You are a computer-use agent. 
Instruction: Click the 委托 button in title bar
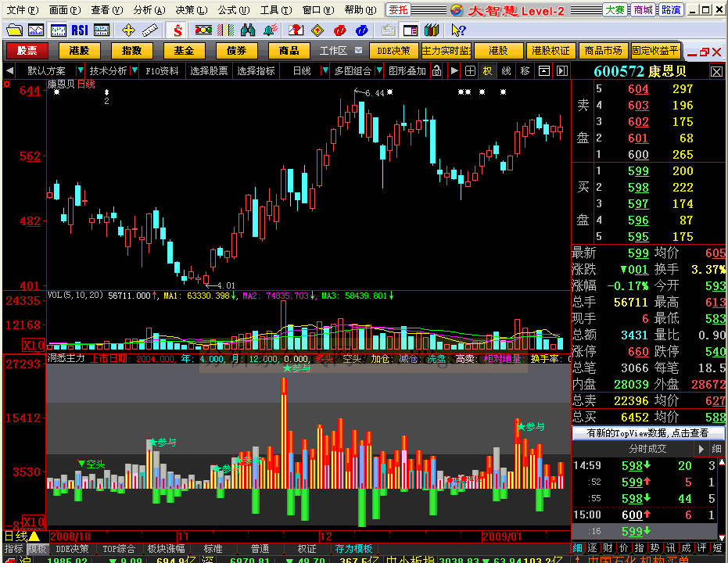(398, 9)
